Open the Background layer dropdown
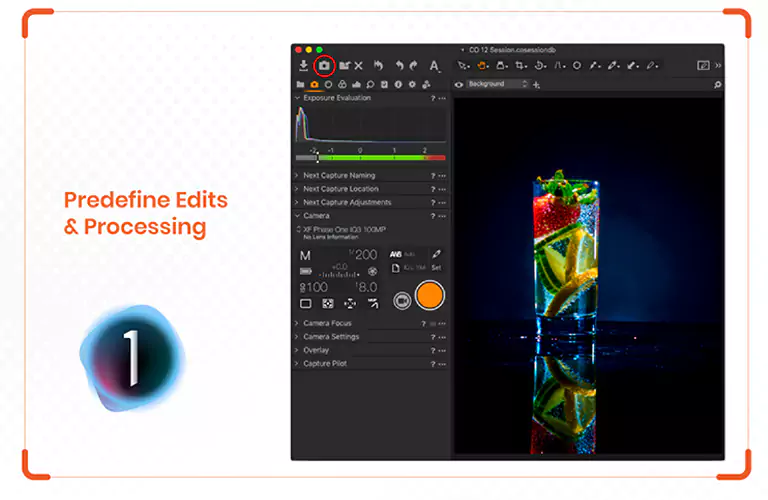768x500 pixels. (x=497, y=85)
